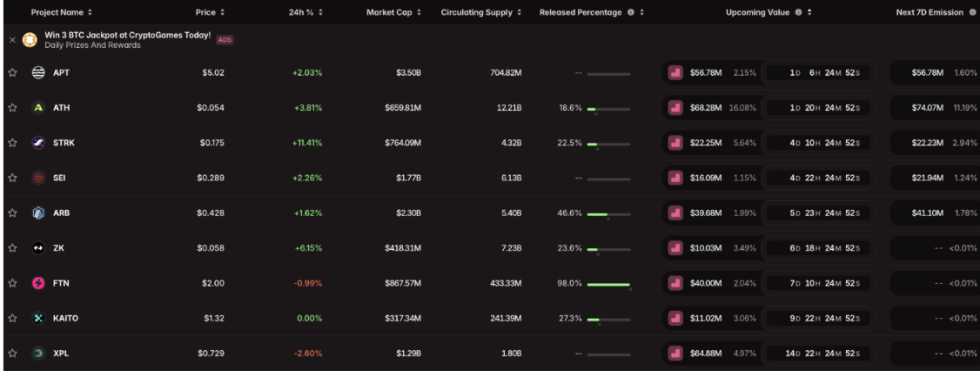Image resolution: width=980 pixels, height=371 pixels.
Task: Click the ARB token logo icon
Action: coord(38,213)
